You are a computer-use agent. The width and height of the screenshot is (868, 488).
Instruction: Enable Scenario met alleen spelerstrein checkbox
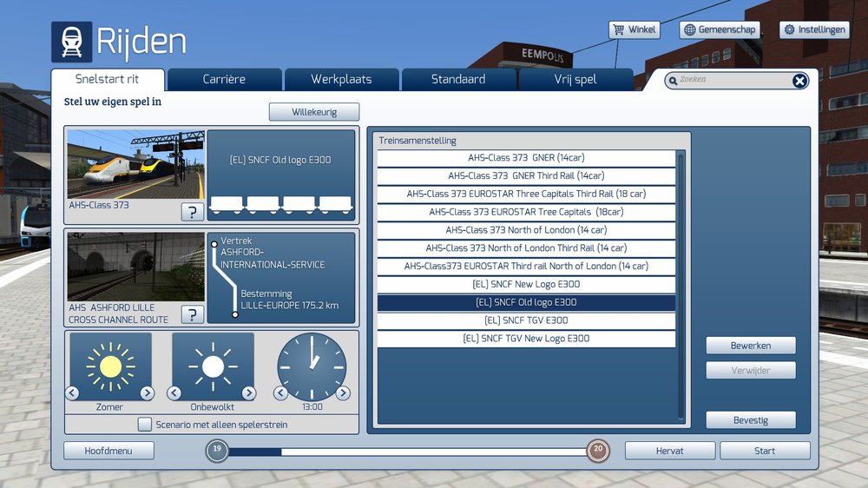click(144, 425)
